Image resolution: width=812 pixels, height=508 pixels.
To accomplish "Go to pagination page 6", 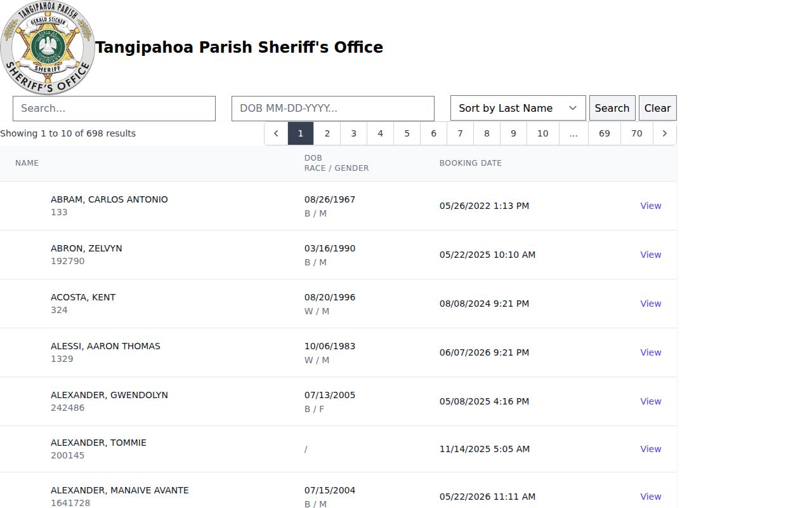I will click(434, 133).
